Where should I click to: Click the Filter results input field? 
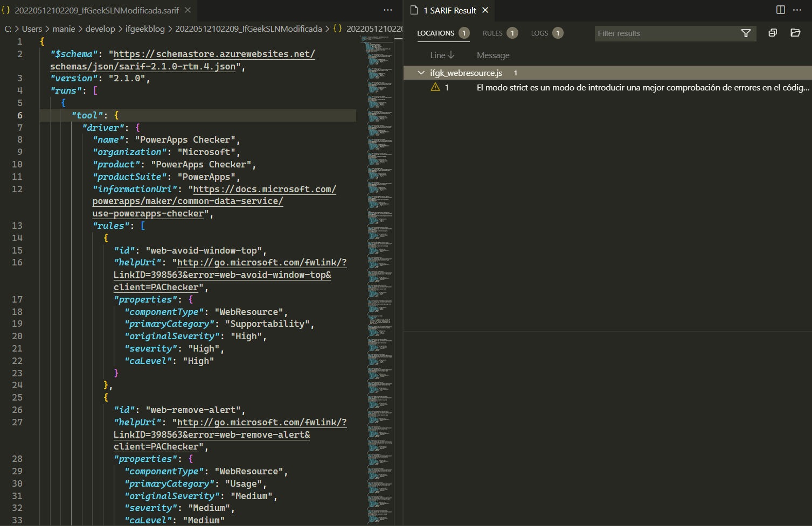point(665,33)
